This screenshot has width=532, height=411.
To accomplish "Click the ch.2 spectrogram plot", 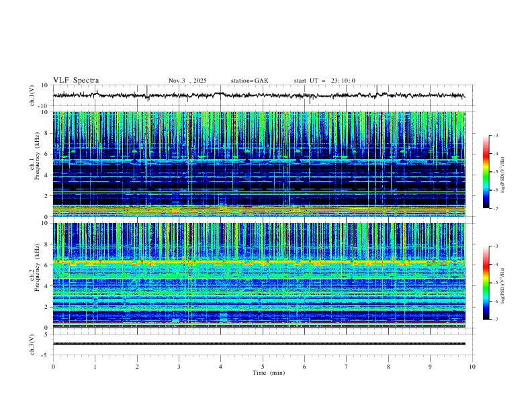I will (259, 275).
